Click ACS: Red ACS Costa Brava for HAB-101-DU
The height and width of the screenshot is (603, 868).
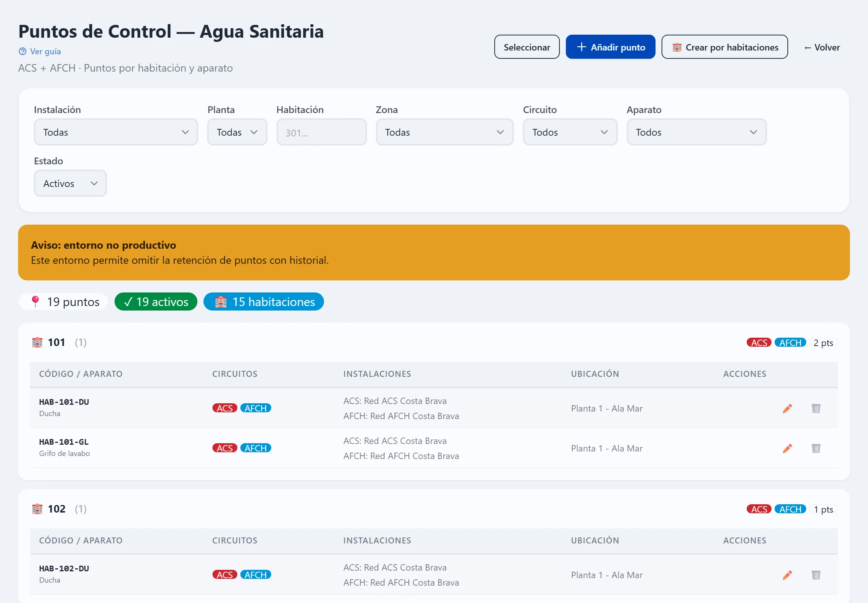[x=395, y=401]
